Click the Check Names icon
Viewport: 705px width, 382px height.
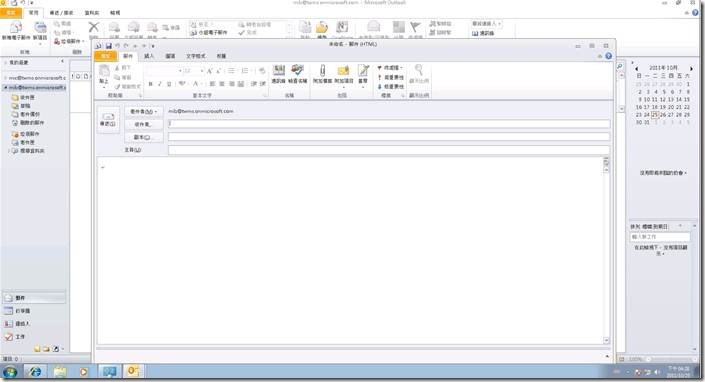(297, 74)
